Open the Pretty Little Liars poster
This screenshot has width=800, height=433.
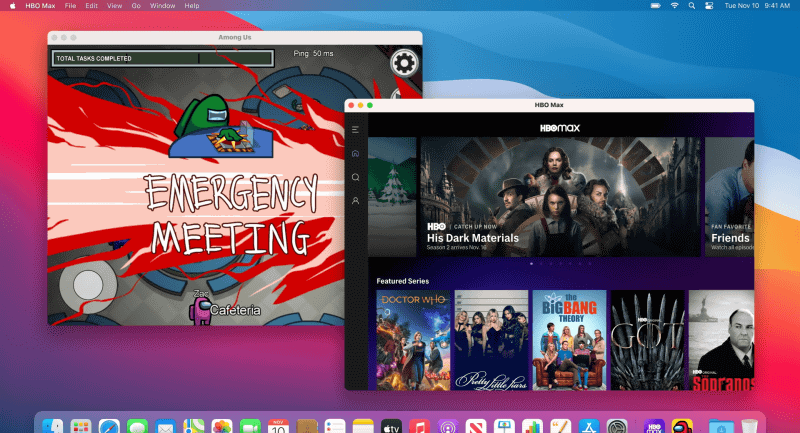point(491,340)
